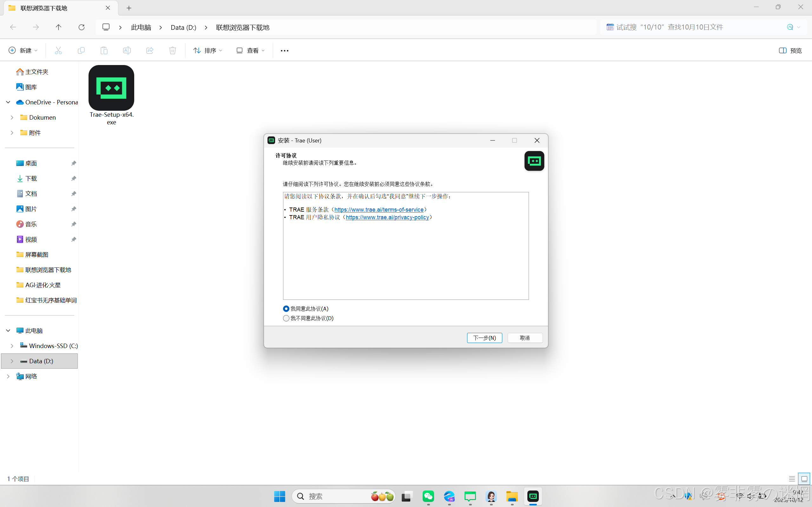Expand the Dokumen folder in sidebar
This screenshot has width=812, height=507.
tap(12, 117)
